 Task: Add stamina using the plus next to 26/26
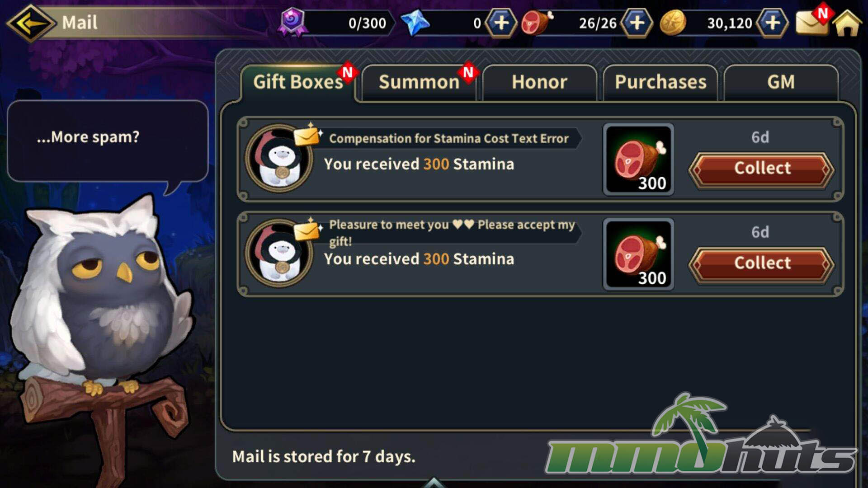point(637,23)
